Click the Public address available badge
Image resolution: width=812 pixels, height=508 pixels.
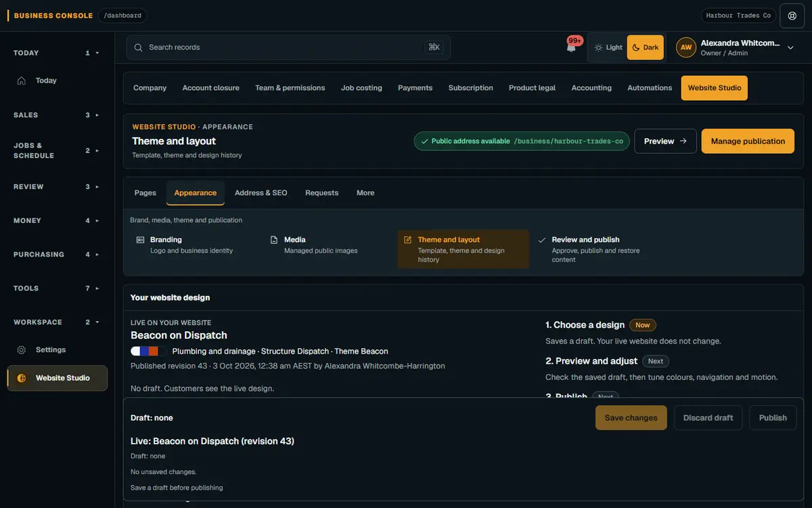coord(522,141)
